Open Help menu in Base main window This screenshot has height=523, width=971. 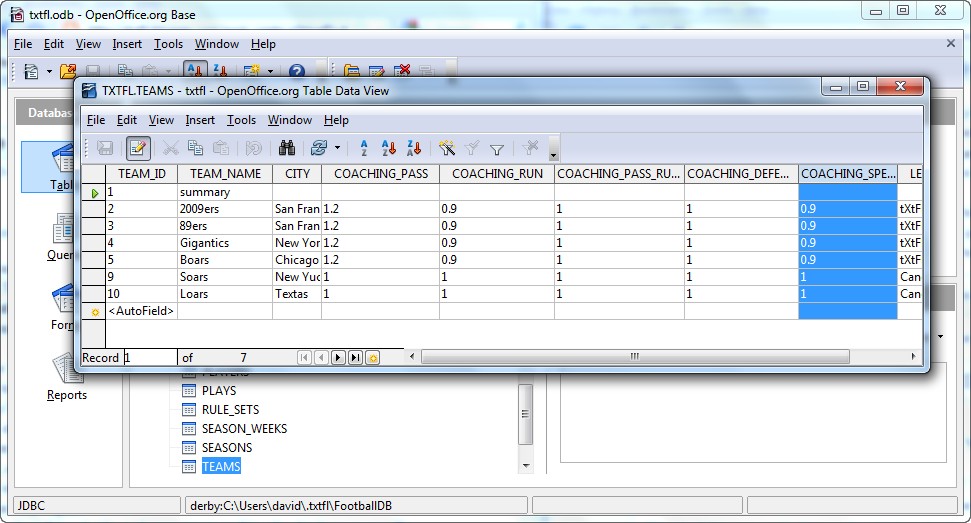(x=263, y=44)
